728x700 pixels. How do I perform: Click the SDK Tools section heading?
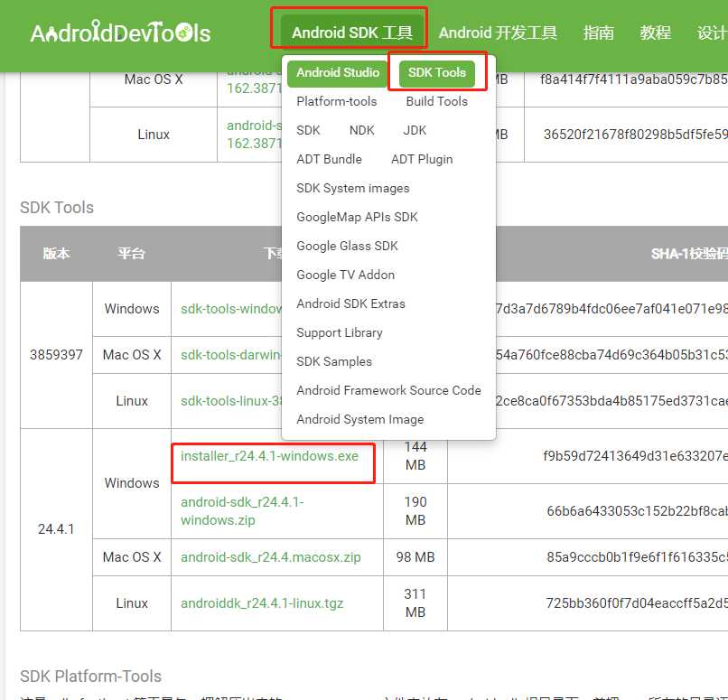tap(57, 208)
